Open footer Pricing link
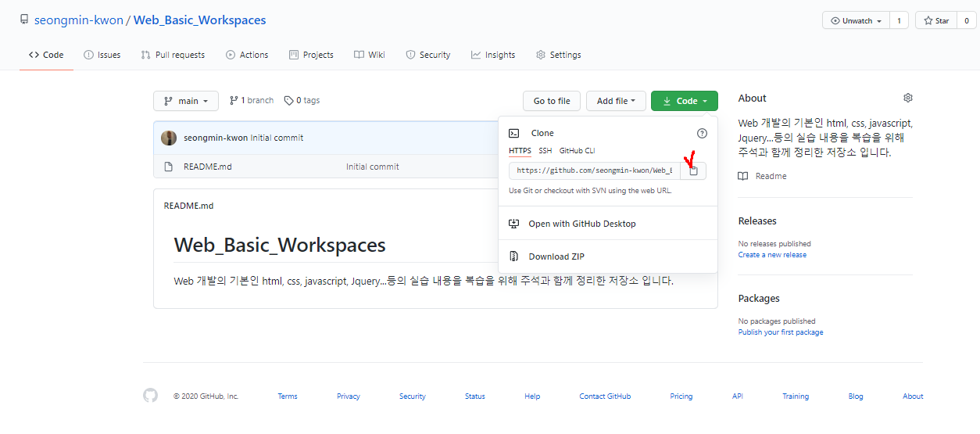Screen dimensions: 980x434 click(x=681, y=396)
